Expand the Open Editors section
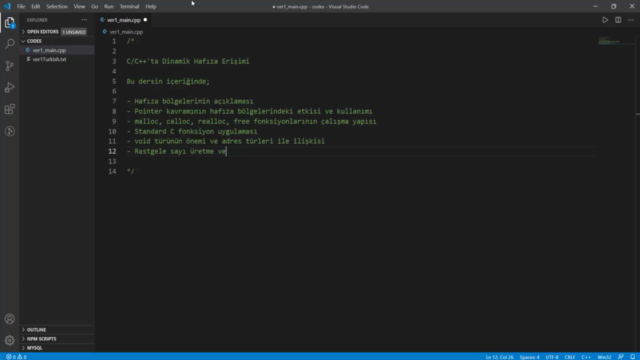640x360 pixels. 57,31
